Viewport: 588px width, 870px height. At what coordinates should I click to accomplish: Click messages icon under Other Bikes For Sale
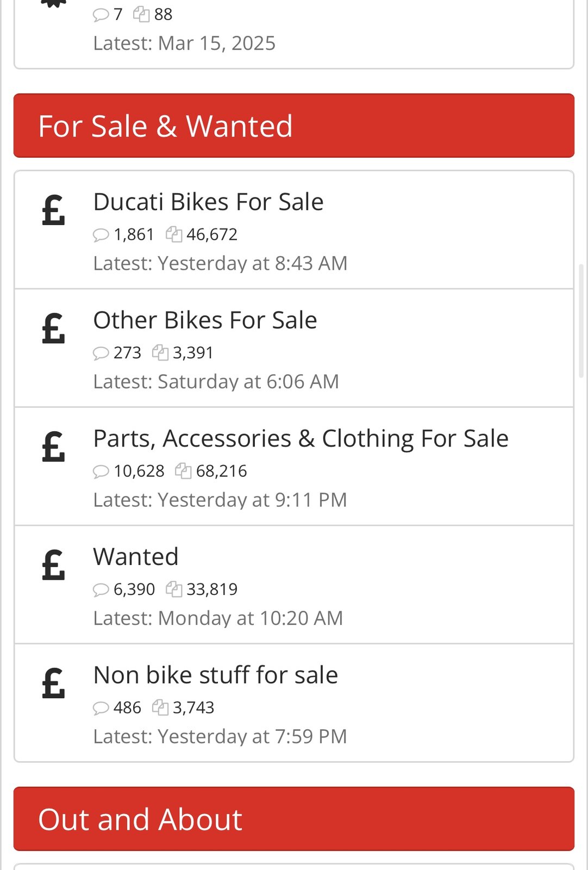pos(160,353)
